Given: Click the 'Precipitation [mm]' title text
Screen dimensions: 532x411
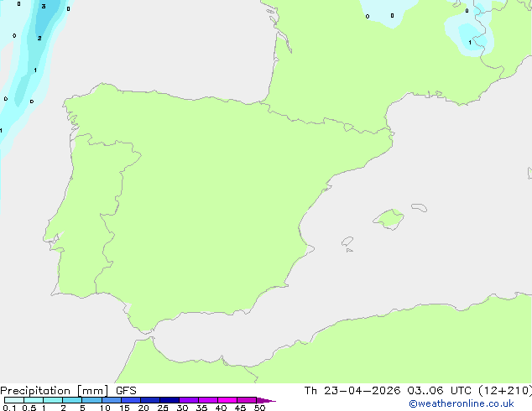Looking at the screenshot, I should (54, 391).
